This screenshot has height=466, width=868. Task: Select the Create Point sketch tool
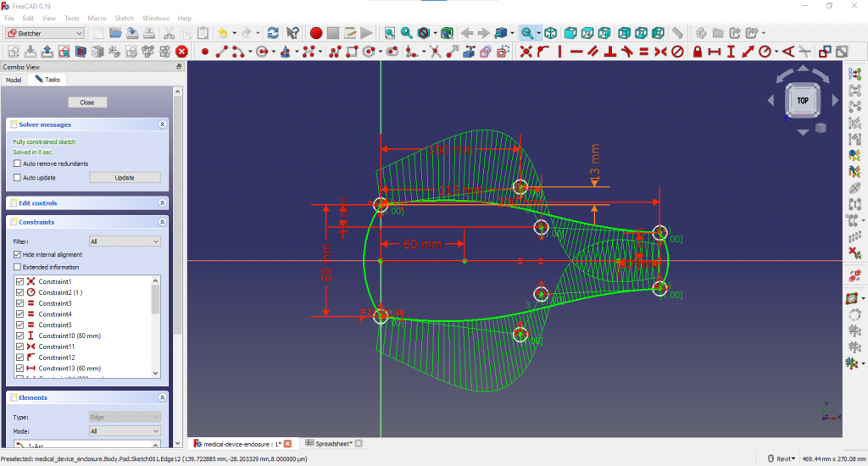click(x=205, y=52)
